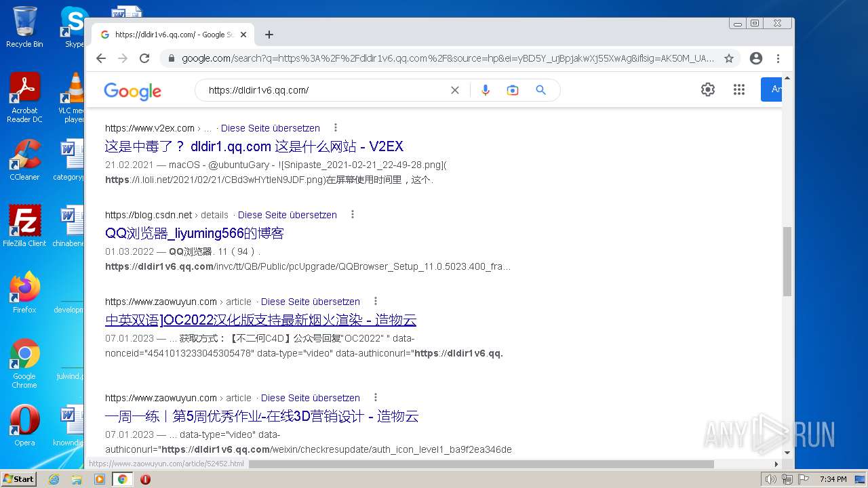Click the network tray icon

click(787, 479)
